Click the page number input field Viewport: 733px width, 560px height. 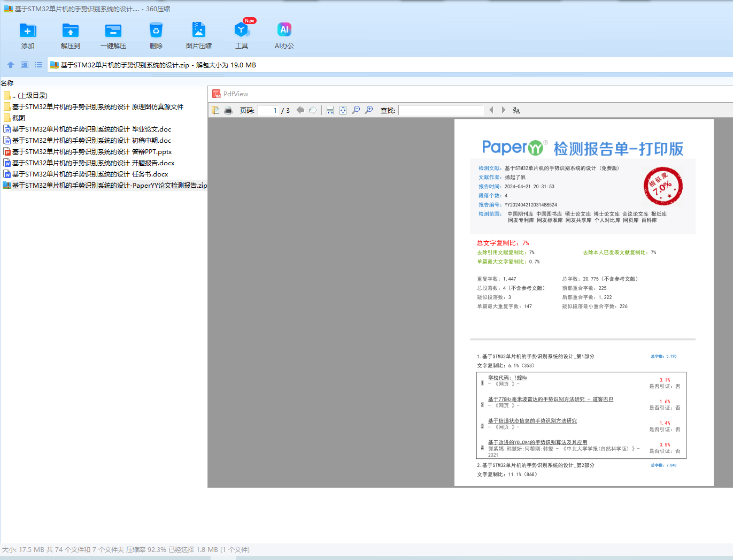tap(268, 110)
